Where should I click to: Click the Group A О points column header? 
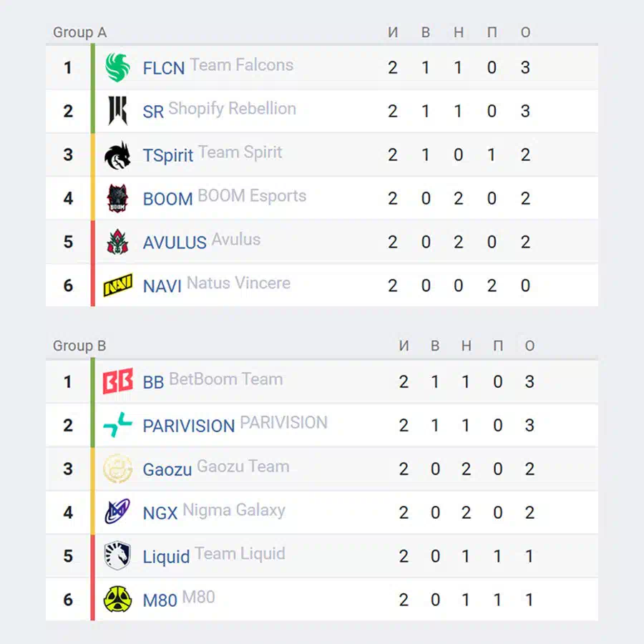(525, 32)
